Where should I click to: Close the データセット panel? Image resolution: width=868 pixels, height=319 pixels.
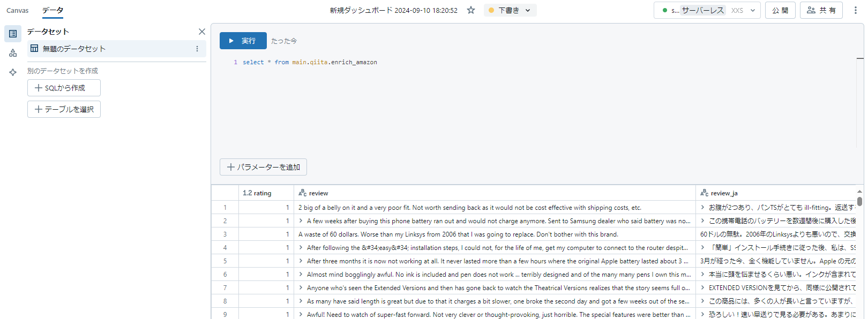(202, 32)
